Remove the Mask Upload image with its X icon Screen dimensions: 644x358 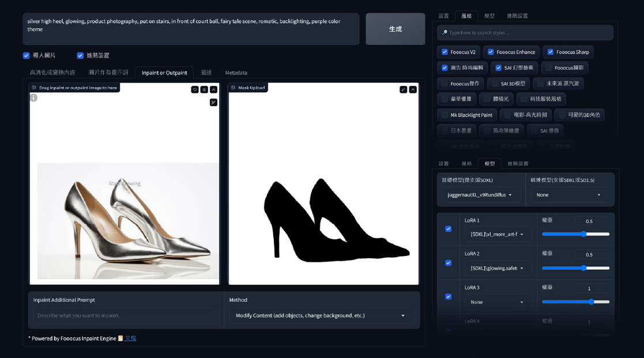coord(413,89)
